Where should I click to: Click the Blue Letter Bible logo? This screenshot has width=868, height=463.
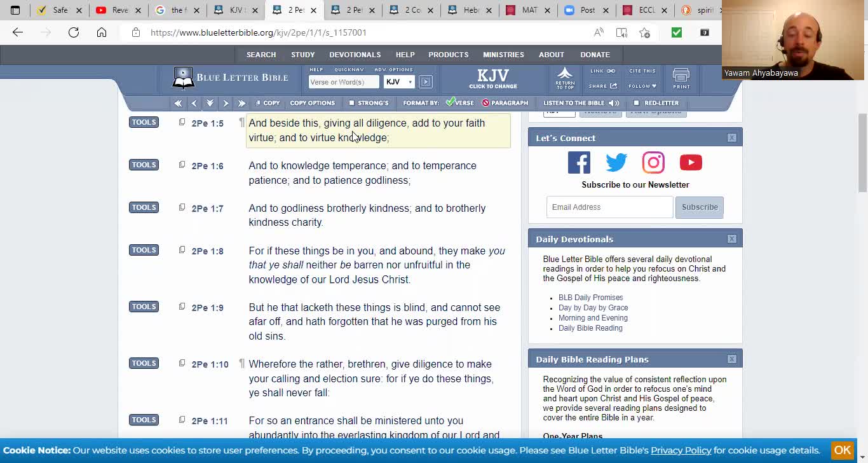tap(230, 78)
